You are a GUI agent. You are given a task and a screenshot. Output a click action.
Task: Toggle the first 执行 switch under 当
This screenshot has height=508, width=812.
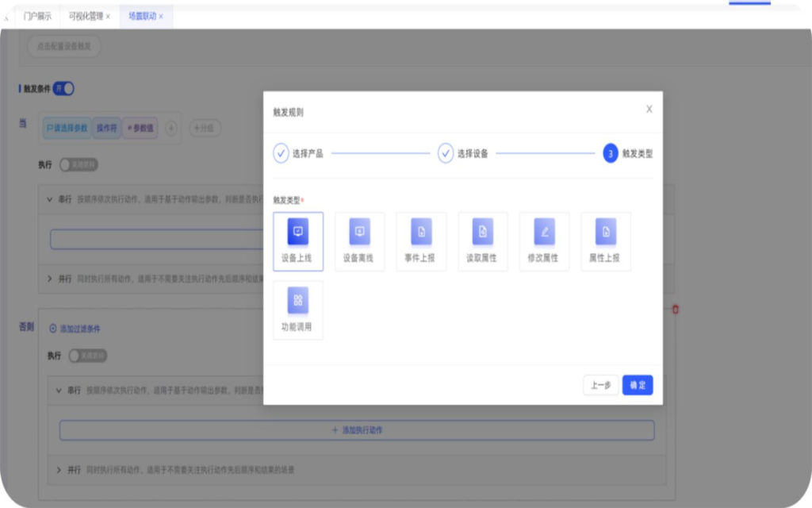79,165
